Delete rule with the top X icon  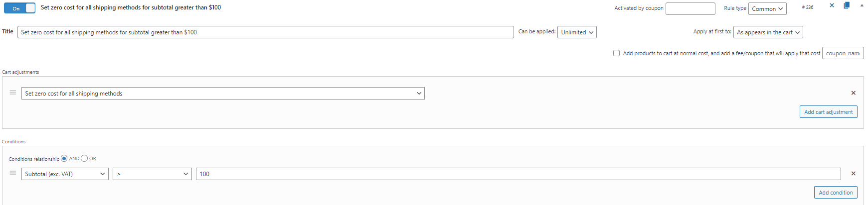click(x=832, y=5)
